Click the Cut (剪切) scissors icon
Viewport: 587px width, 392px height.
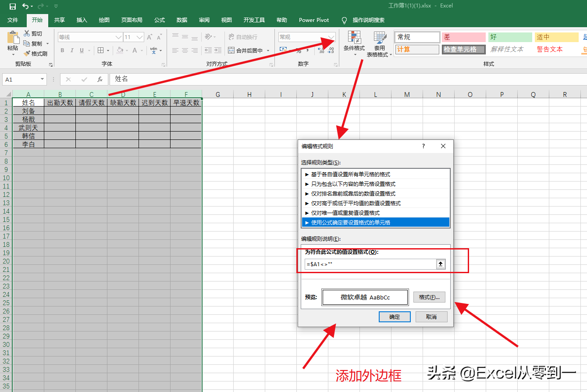27,33
